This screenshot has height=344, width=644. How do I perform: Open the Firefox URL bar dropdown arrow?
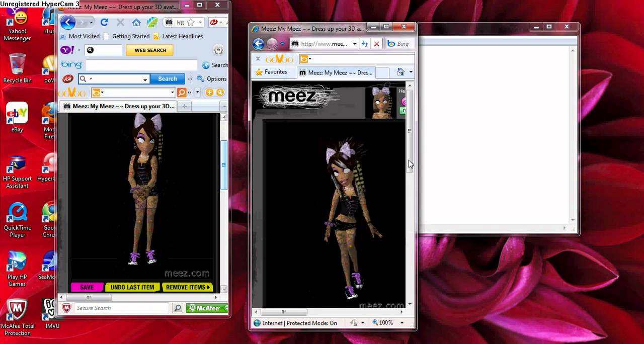pyautogui.click(x=200, y=23)
